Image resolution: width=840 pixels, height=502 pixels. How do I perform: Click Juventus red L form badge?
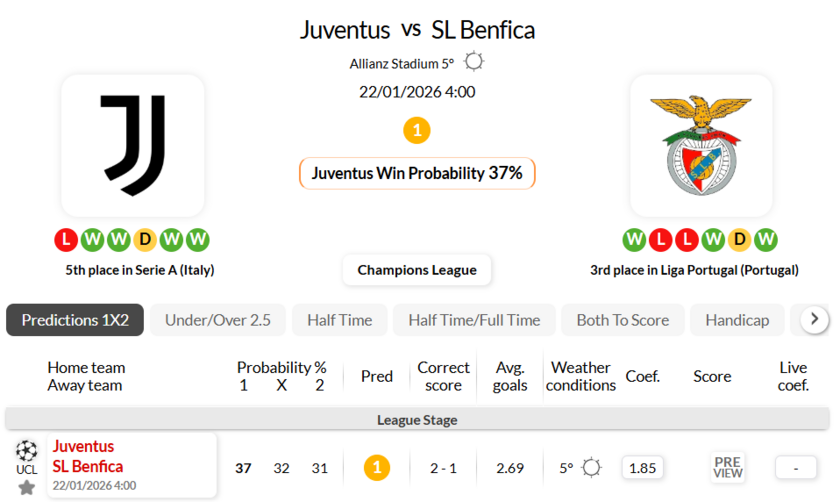pyautogui.click(x=66, y=240)
